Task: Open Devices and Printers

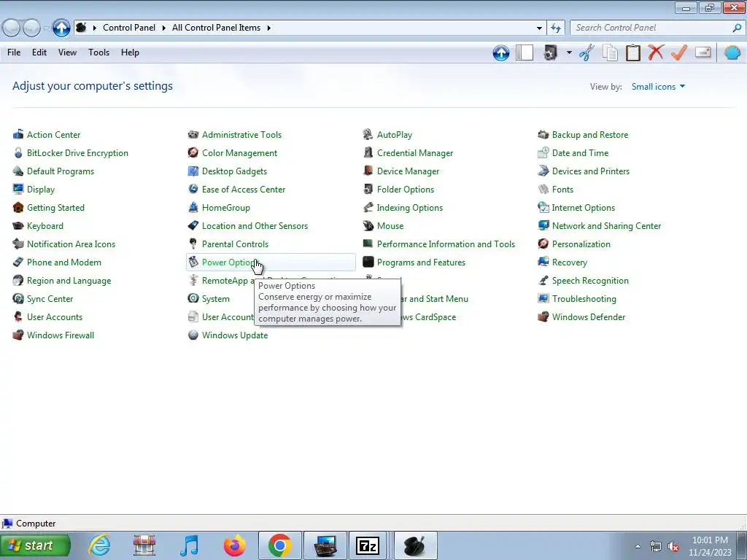Action: [x=590, y=171]
